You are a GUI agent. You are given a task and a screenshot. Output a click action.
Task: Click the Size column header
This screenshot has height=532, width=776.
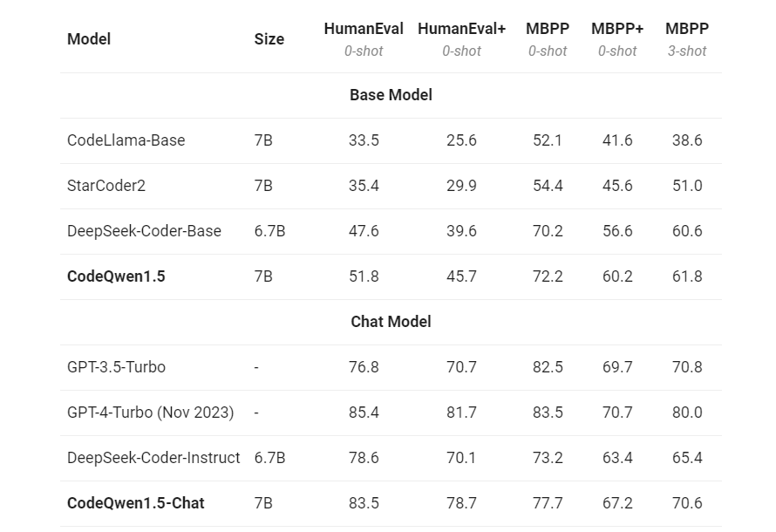click(x=269, y=39)
